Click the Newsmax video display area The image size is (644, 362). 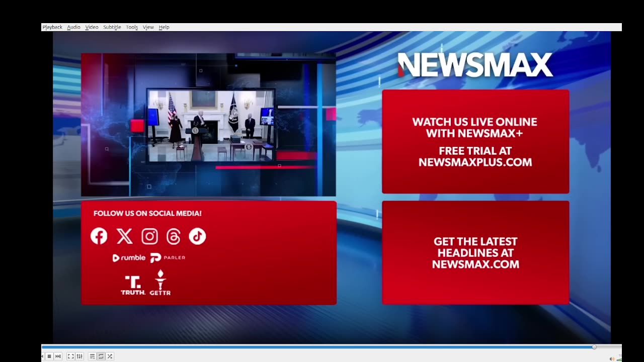click(332, 188)
